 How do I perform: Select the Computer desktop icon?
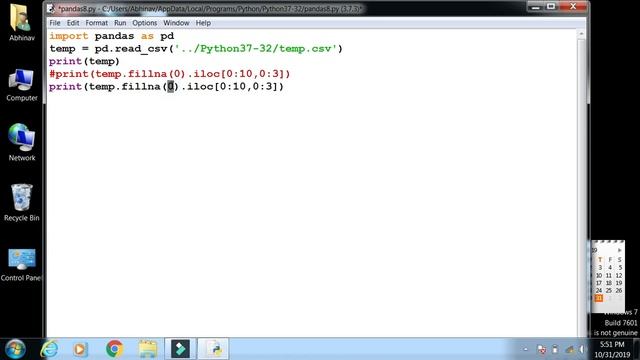[x=22, y=85]
